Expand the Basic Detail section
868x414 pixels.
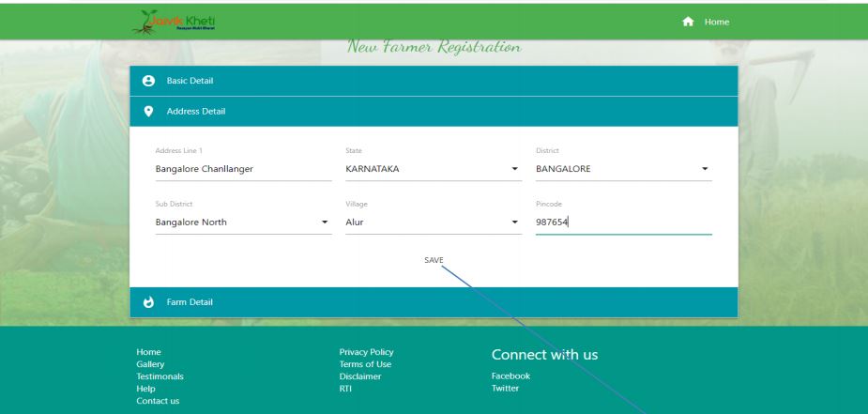pos(432,82)
